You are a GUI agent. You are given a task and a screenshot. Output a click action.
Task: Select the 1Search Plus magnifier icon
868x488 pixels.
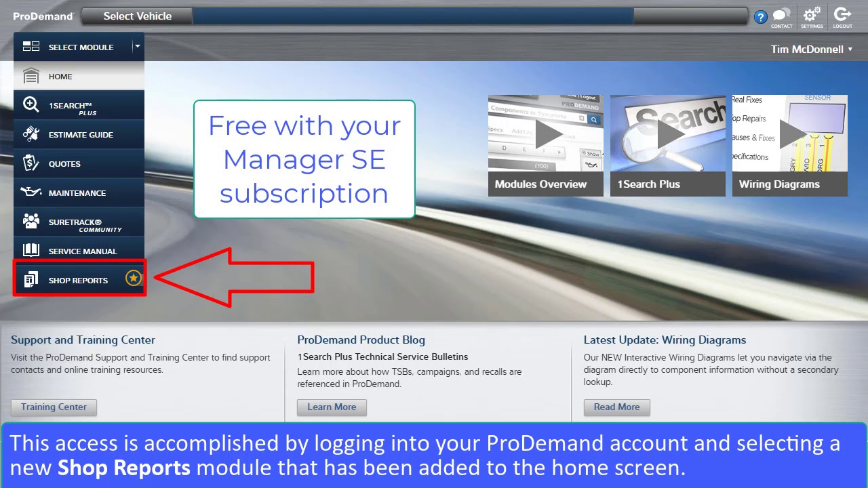(x=31, y=105)
